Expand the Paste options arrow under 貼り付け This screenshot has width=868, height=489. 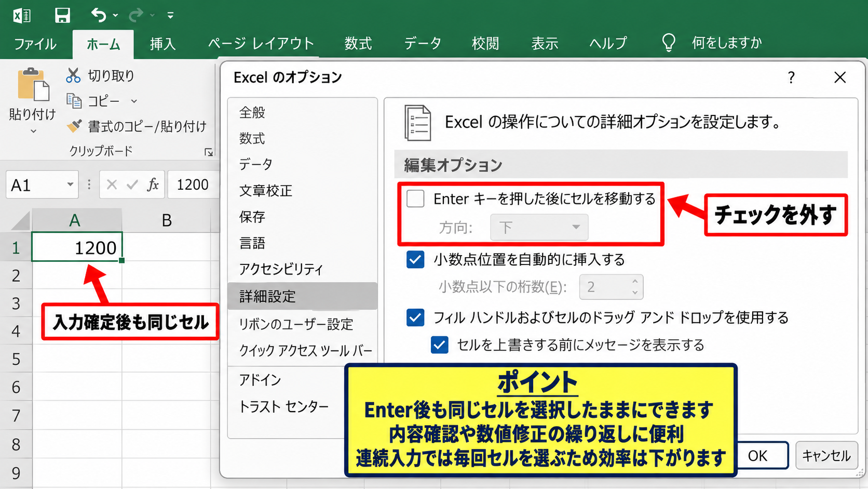[33, 131]
